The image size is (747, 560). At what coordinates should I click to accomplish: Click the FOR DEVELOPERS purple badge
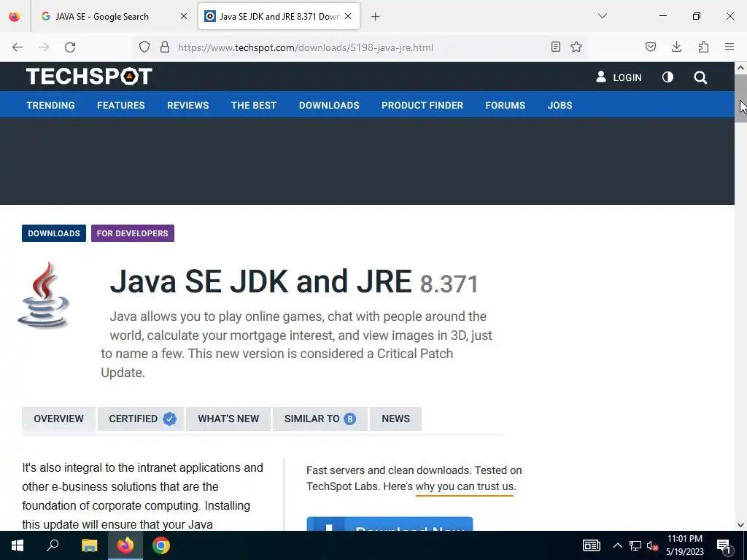133,233
